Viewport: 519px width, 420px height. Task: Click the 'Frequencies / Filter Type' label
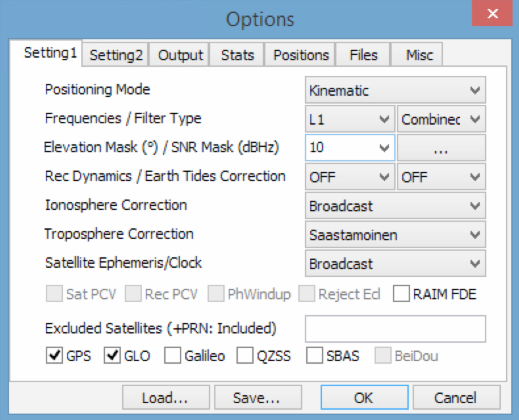(123, 118)
